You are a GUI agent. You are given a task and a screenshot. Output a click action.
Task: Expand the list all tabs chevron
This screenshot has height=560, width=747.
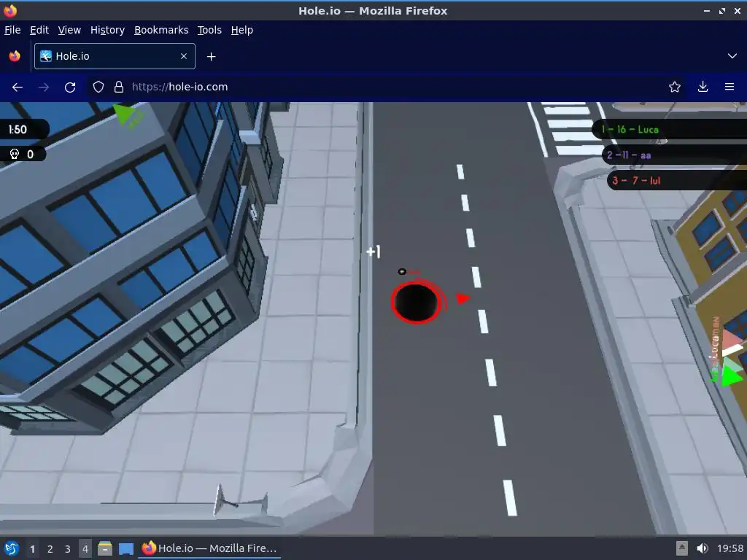(x=732, y=56)
